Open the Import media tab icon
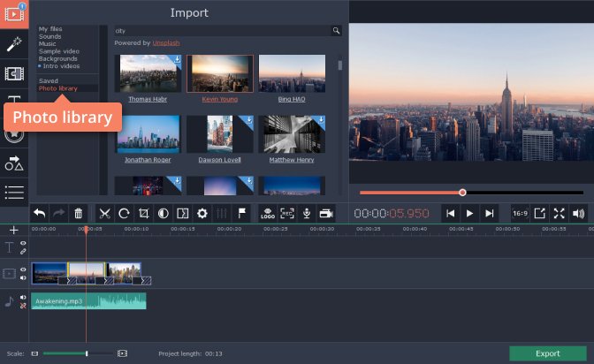 14,14
